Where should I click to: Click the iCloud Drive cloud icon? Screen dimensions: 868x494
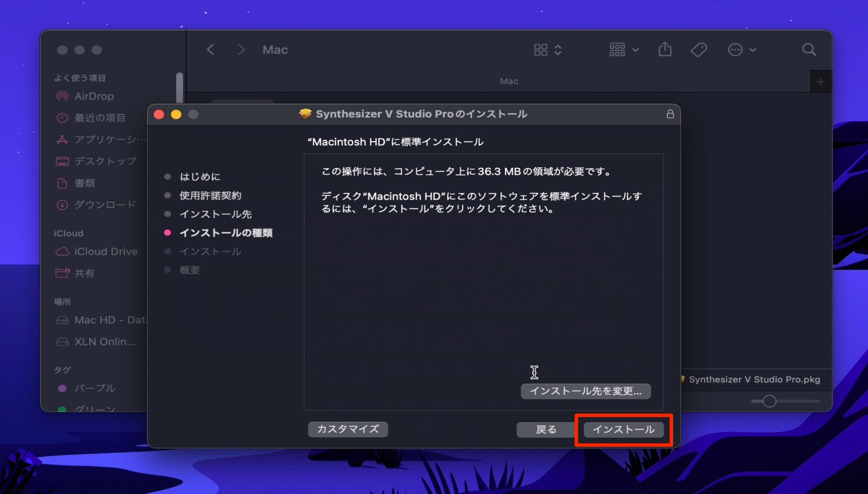pyautogui.click(x=62, y=252)
